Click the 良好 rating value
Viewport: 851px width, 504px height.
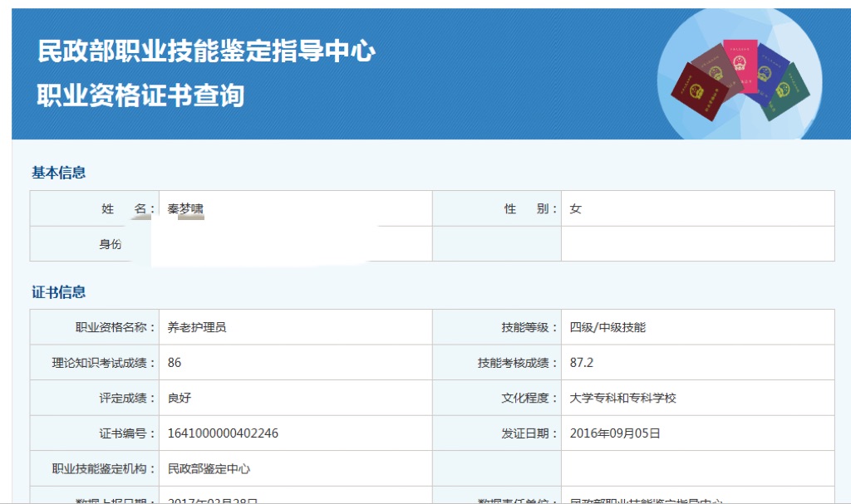click(x=180, y=398)
